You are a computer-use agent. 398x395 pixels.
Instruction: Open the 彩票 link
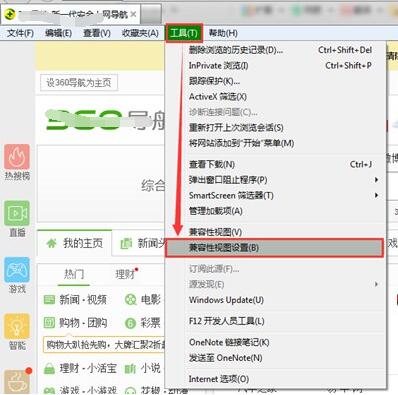151,323
